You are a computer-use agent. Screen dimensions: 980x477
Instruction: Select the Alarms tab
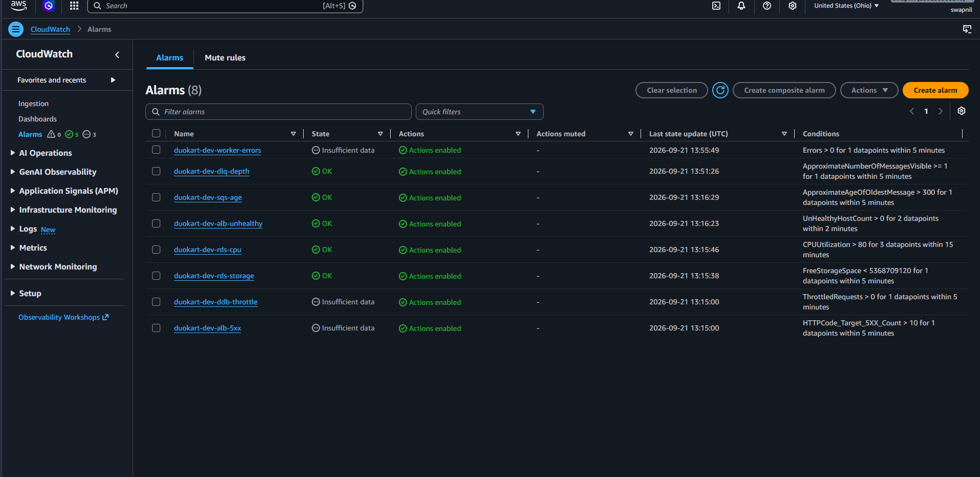(x=169, y=58)
